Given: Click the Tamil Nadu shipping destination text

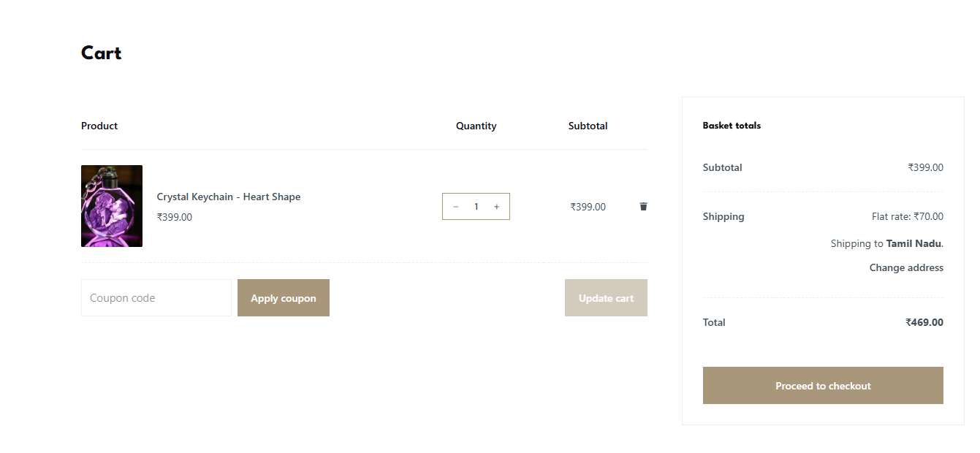Looking at the screenshot, I should coord(913,243).
